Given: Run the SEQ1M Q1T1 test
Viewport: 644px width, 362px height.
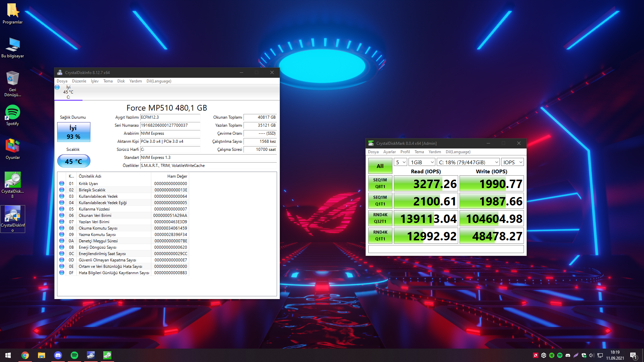Looking at the screenshot, I should (x=380, y=201).
